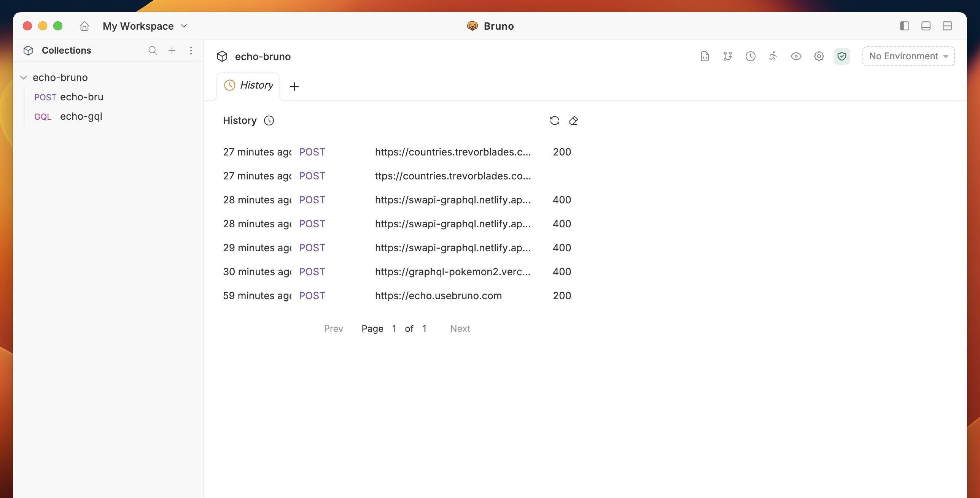This screenshot has width=980, height=498.
Task: Collapse the echo-bruno collection tree
Action: [x=24, y=78]
